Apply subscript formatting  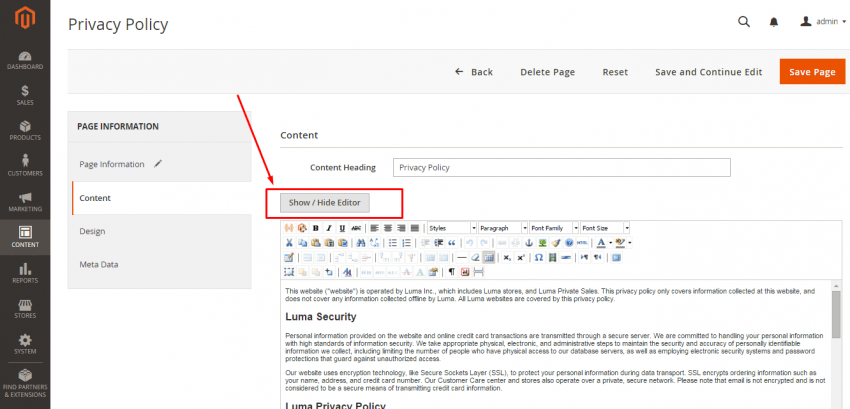tap(507, 257)
